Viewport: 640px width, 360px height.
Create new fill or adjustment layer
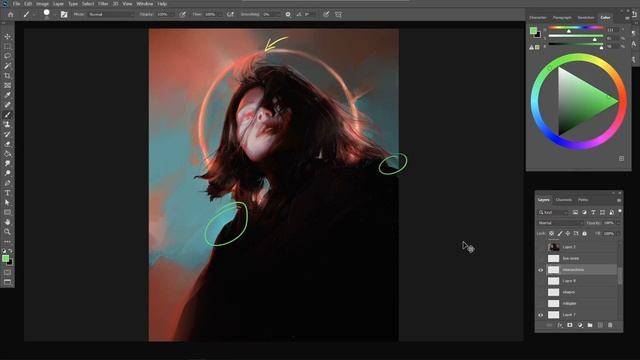pyautogui.click(x=580, y=325)
